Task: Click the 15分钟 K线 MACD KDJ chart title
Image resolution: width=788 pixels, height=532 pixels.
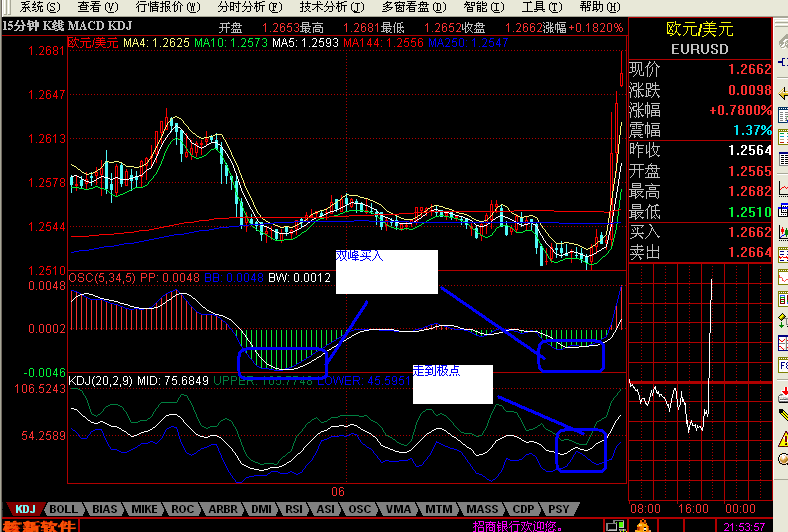Action: pos(67,26)
